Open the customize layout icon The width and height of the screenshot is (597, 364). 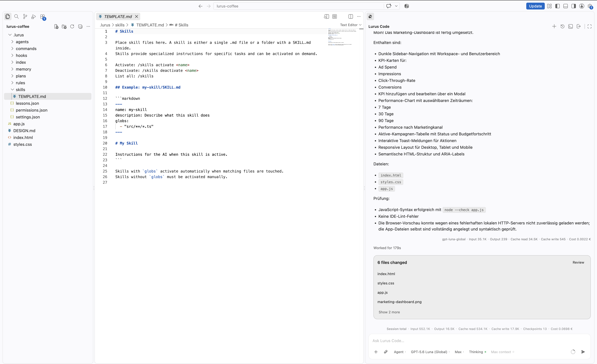click(549, 6)
